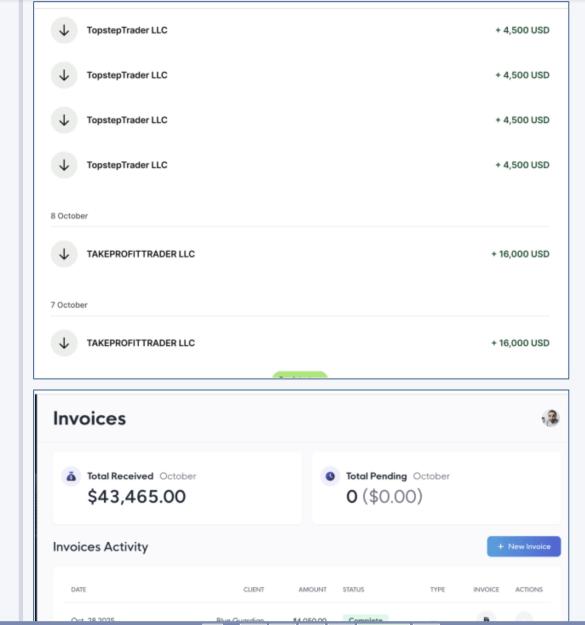The width and height of the screenshot is (585, 625).
Task: Click the incoming arrow icon under 7 October
Action: pyautogui.click(x=64, y=343)
